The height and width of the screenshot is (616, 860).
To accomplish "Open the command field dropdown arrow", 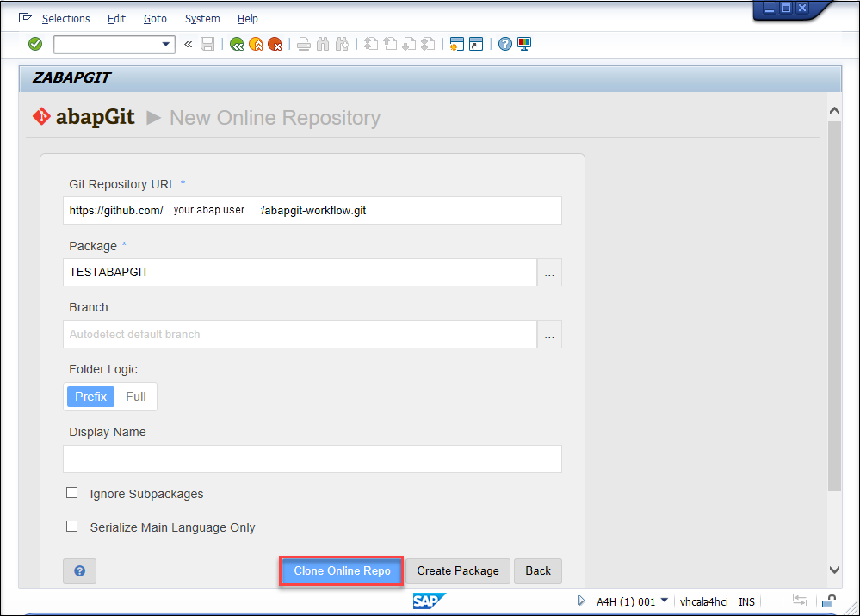I will point(165,45).
